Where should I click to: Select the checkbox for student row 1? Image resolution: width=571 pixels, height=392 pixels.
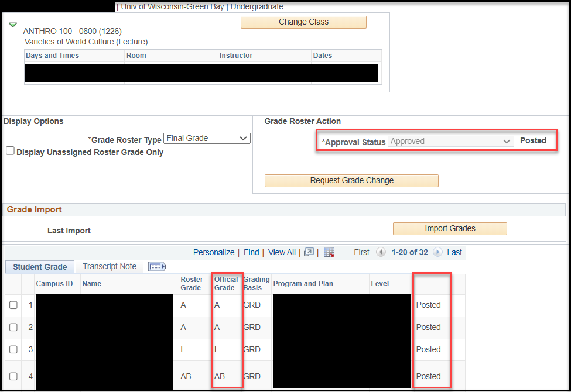(13, 305)
